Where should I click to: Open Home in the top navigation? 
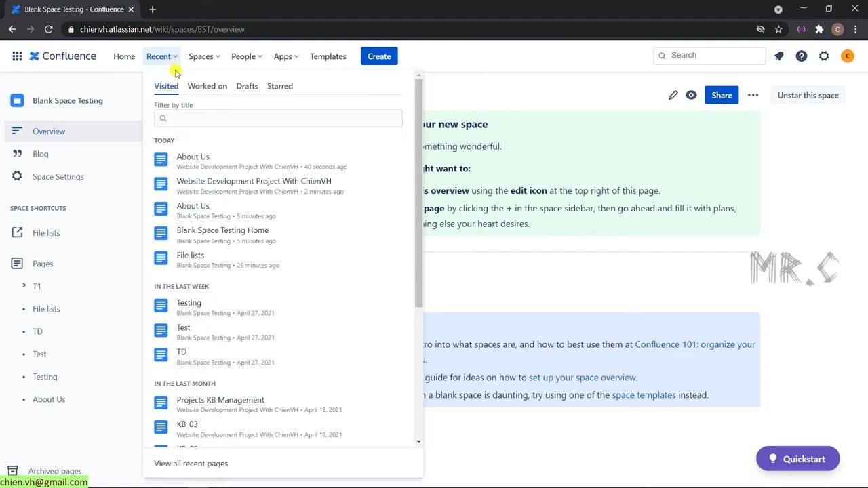[x=124, y=56]
